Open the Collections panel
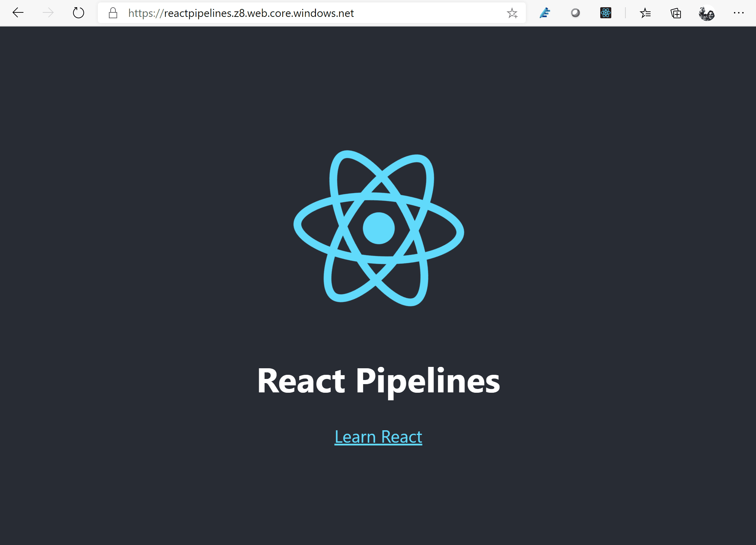Screen dimensions: 756x545 click(676, 13)
